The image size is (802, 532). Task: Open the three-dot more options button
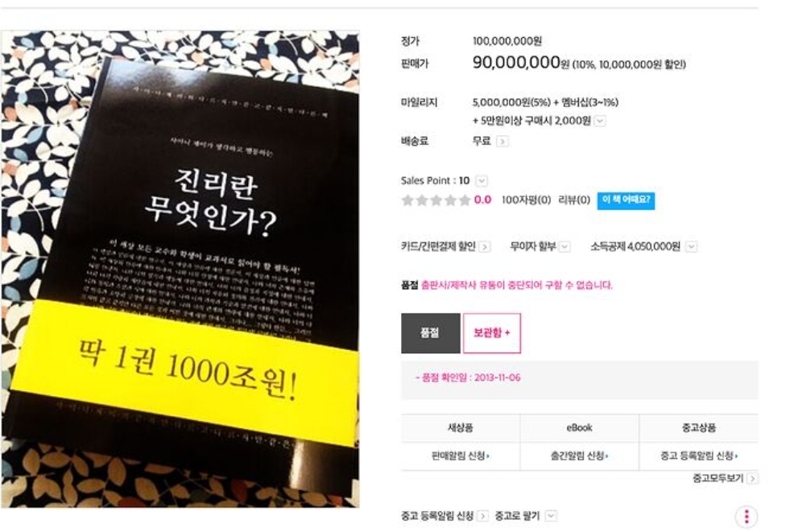[x=746, y=517]
